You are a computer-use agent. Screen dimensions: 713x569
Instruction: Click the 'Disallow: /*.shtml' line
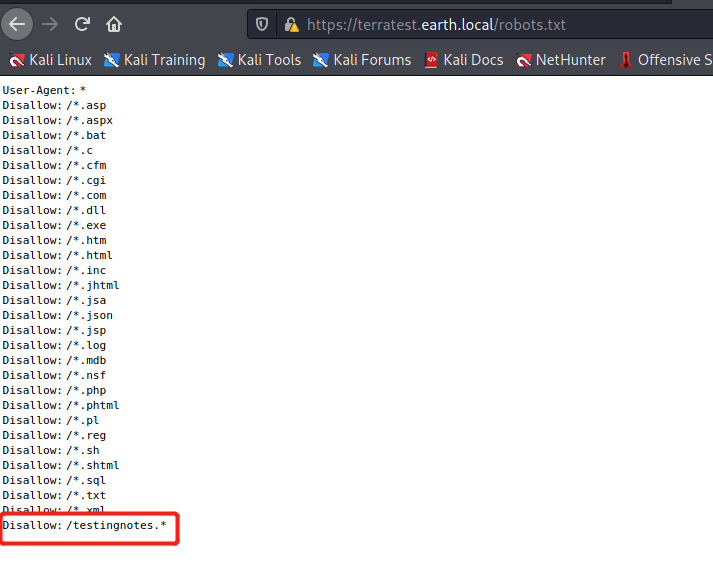pyautogui.click(x=61, y=466)
